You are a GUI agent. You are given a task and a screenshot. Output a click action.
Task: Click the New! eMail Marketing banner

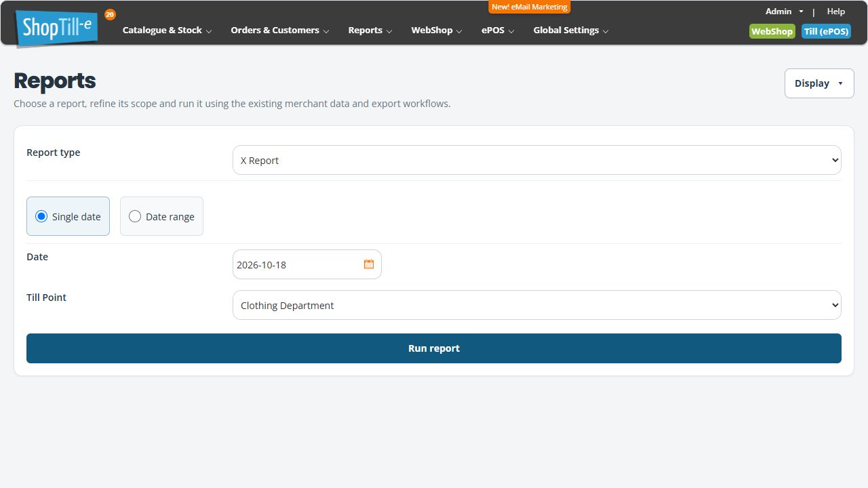tap(530, 7)
